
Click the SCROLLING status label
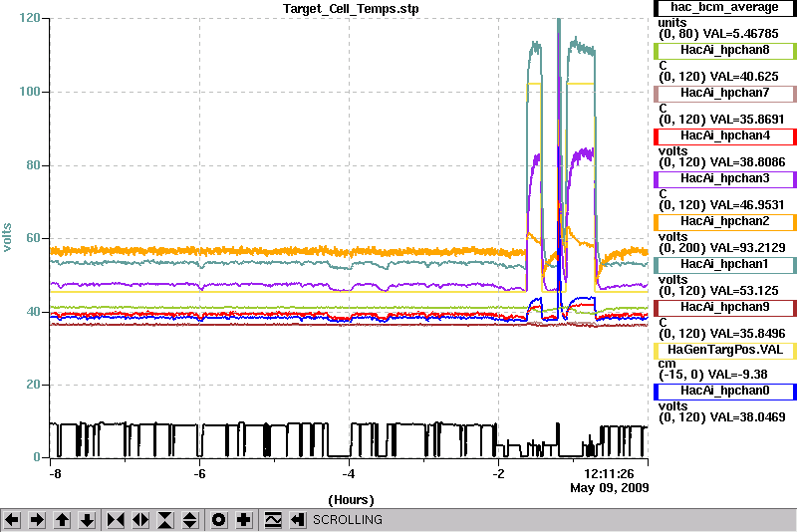point(348,520)
